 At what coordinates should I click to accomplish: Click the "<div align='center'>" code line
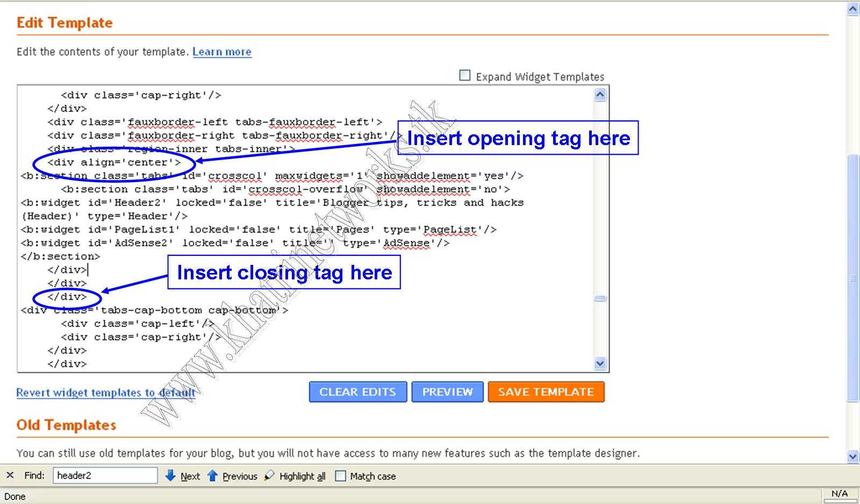pos(114,162)
